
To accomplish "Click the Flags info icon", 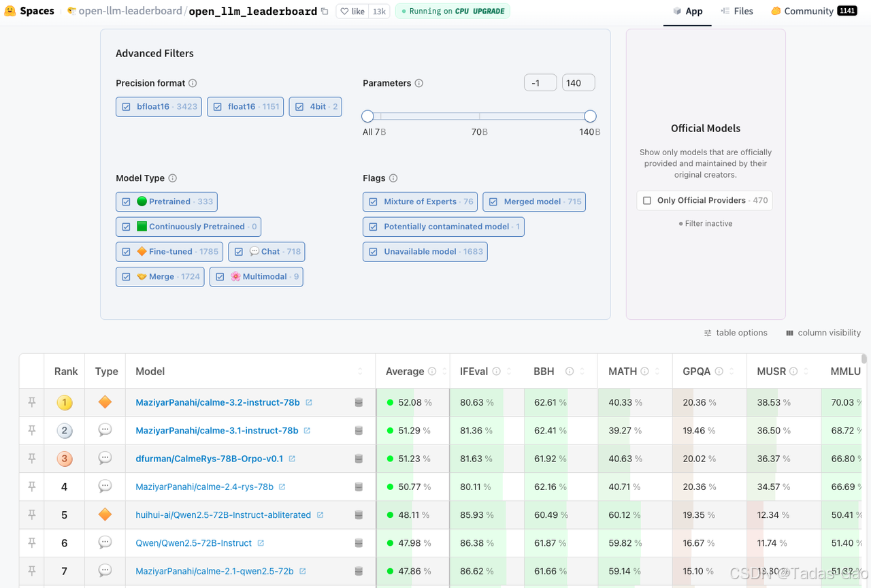I will (393, 178).
